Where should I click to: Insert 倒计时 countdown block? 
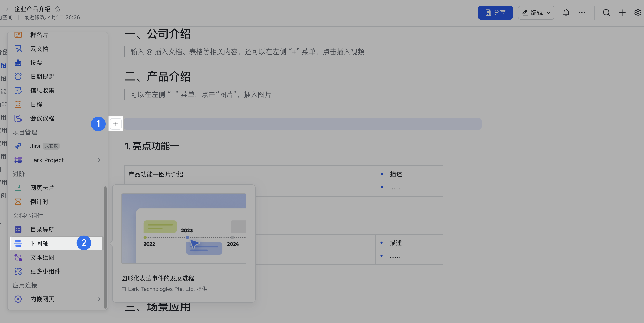[39, 202]
